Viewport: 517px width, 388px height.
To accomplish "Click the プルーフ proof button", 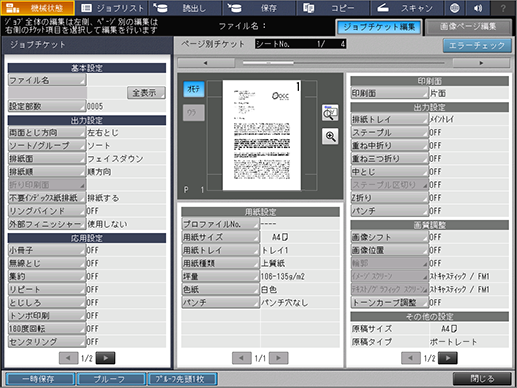I will point(111,379).
